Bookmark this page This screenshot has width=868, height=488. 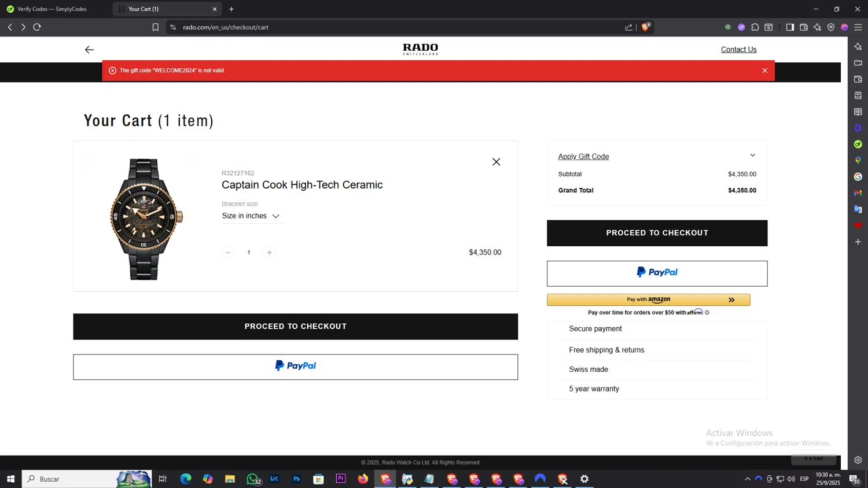pyautogui.click(x=155, y=27)
